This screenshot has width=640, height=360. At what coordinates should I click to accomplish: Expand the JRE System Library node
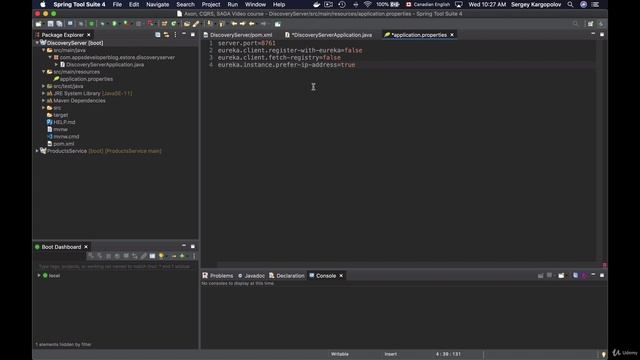pyautogui.click(x=44, y=93)
